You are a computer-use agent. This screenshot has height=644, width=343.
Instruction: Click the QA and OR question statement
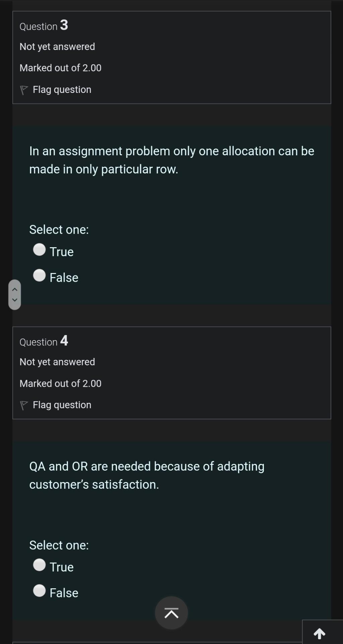[147, 475]
